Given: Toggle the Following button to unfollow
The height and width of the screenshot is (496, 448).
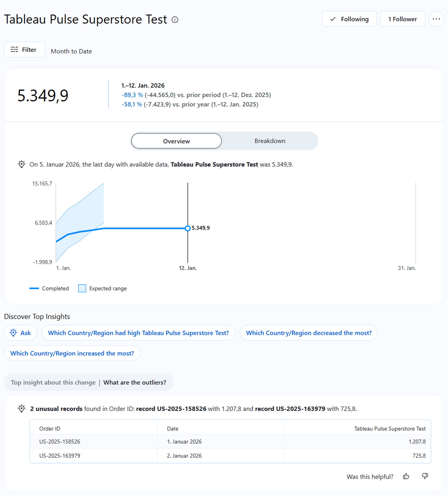Looking at the screenshot, I should pyautogui.click(x=349, y=19).
